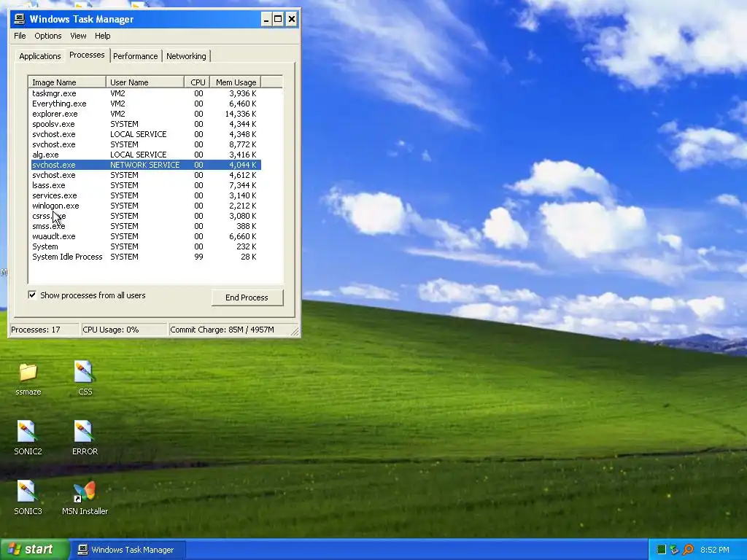
Task: Click the green CPU usage meter tray icon
Action: pos(661,550)
